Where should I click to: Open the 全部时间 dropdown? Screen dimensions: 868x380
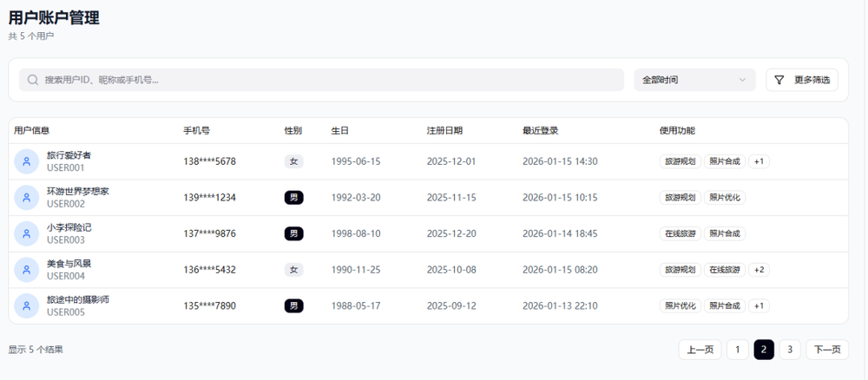694,80
